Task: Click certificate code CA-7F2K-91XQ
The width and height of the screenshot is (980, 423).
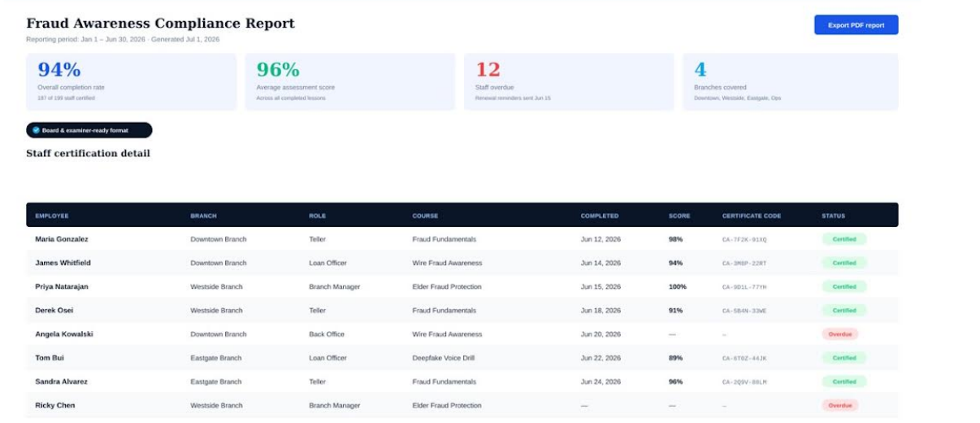Action: tap(744, 239)
